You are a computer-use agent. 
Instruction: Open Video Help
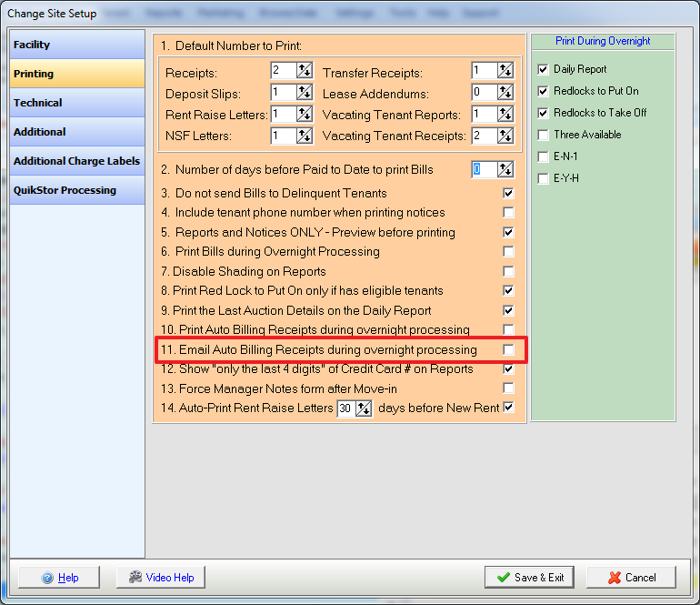[x=161, y=578]
